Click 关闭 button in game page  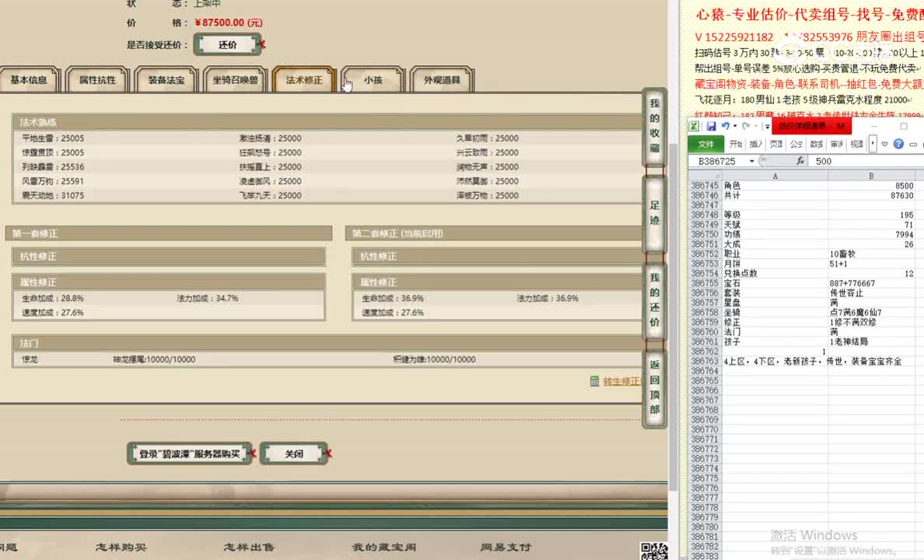293,454
